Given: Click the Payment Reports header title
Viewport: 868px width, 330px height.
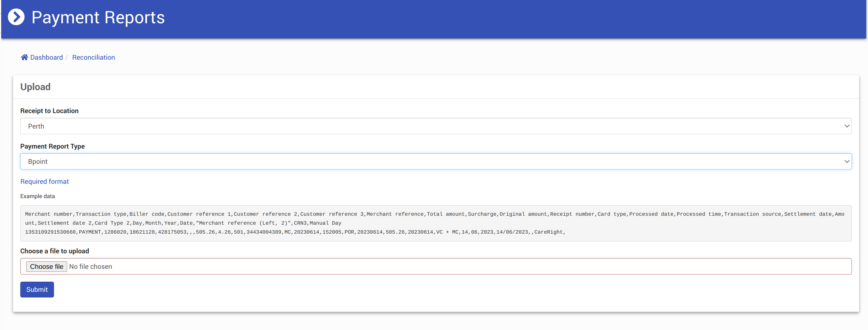Looking at the screenshot, I should [98, 18].
